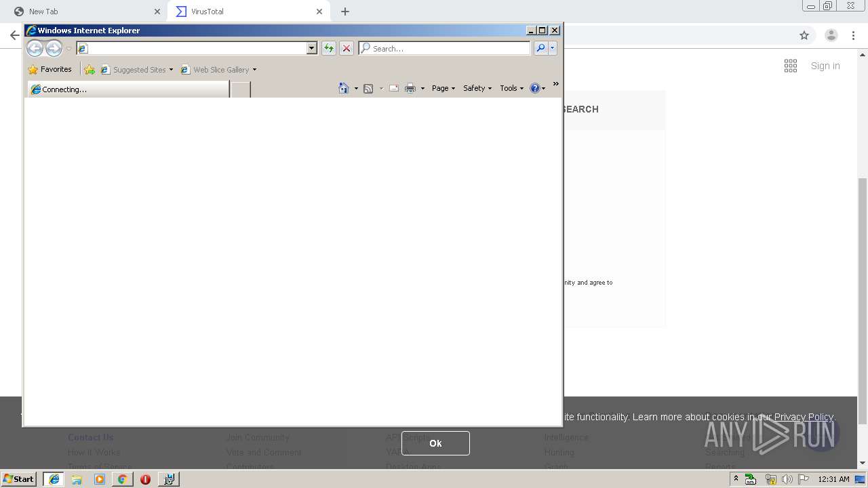Print page with printer icon

click(x=410, y=88)
